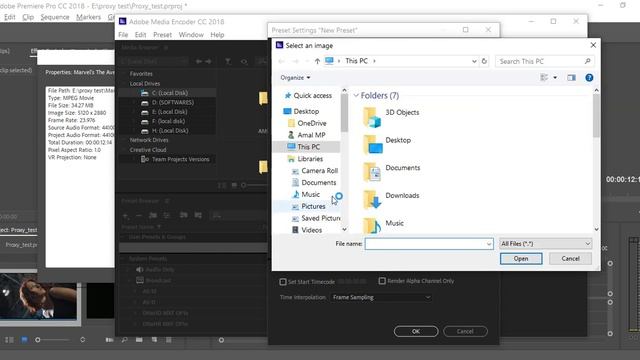Click Open button in file dialog
This screenshot has height=360, width=640.
(x=521, y=259)
